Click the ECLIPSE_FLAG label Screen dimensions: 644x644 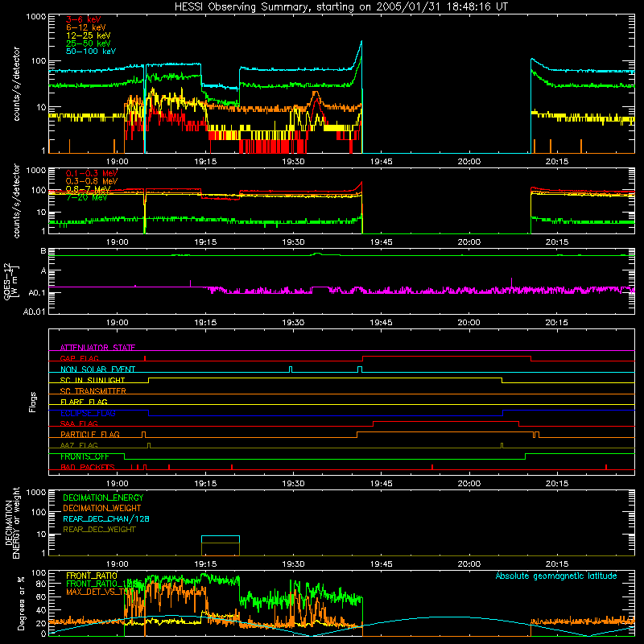pyautogui.click(x=88, y=413)
